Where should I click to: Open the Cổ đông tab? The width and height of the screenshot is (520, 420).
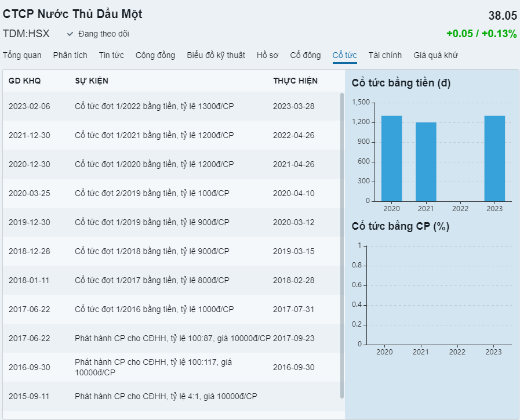[306, 55]
